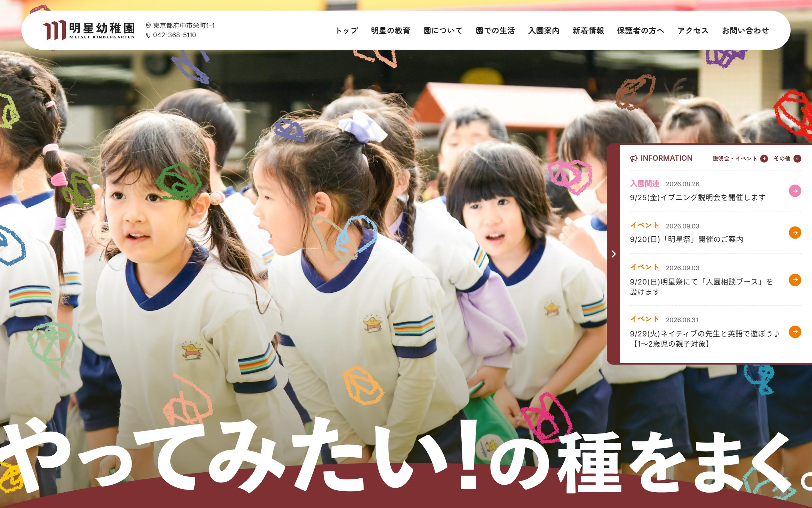
Task: Open 明星の教育 menu item
Action: [391, 30]
